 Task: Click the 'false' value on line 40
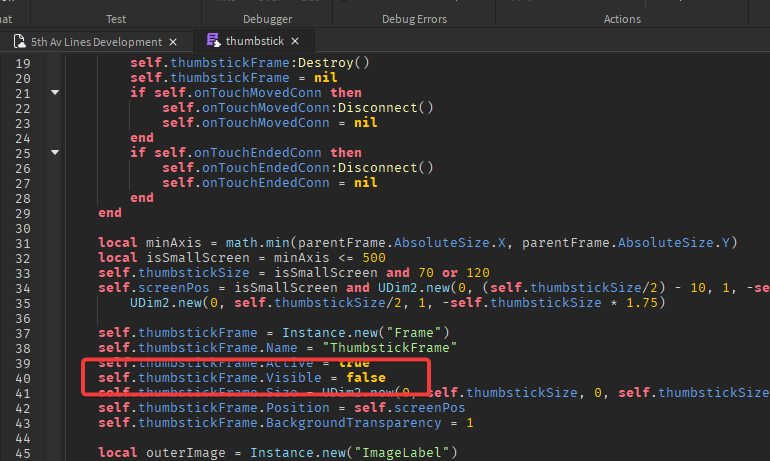366,378
